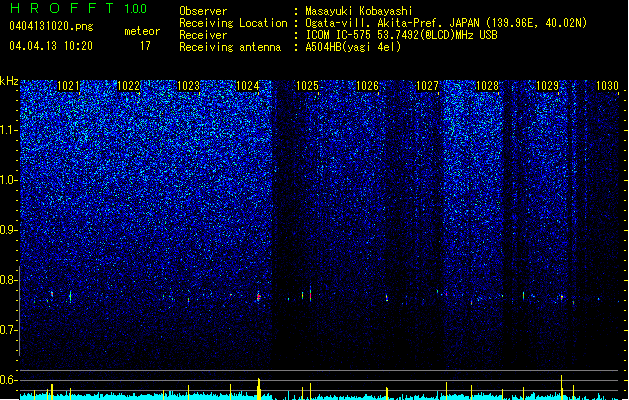
Task: Click the 1.1 kHz axis label
Action: 9,130
